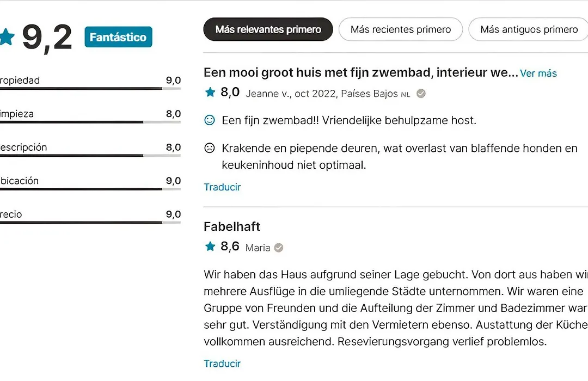The width and height of the screenshot is (588, 381).
Task: Click the 'Fabelhaft' review title
Action: pos(232,226)
